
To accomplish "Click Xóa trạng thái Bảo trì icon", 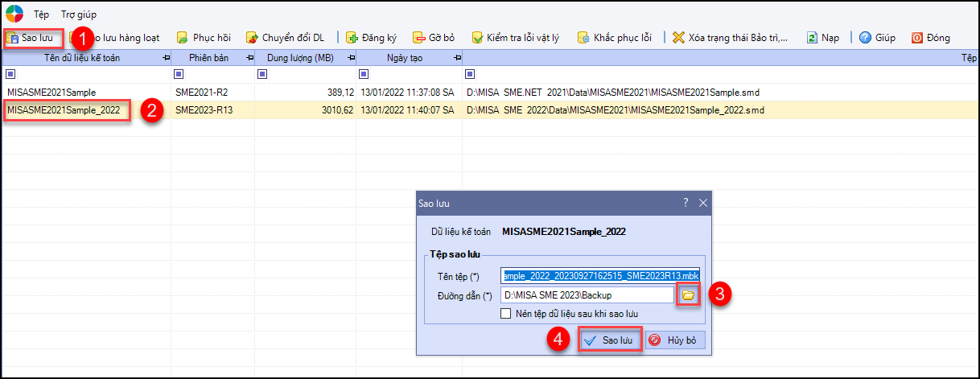I will 678,38.
